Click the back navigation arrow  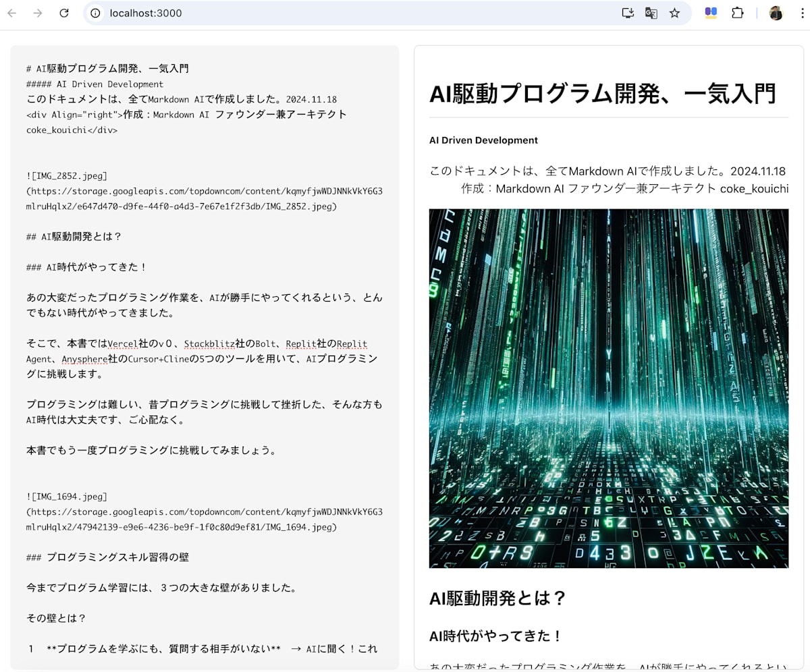tap(11, 13)
